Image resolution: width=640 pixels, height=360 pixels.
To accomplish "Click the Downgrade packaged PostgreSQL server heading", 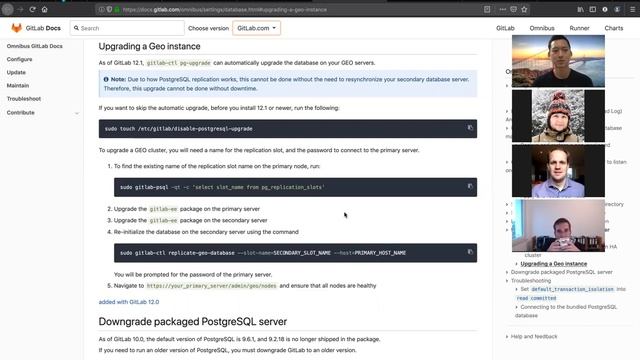I will pyautogui.click(x=193, y=322).
